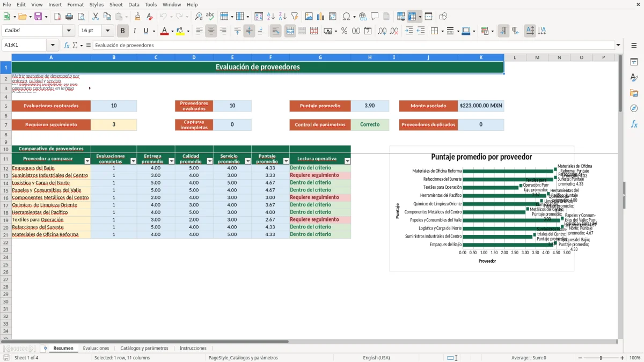Run the spelling check
Image resolution: width=644 pixels, height=362 pixels.
pos(210,17)
